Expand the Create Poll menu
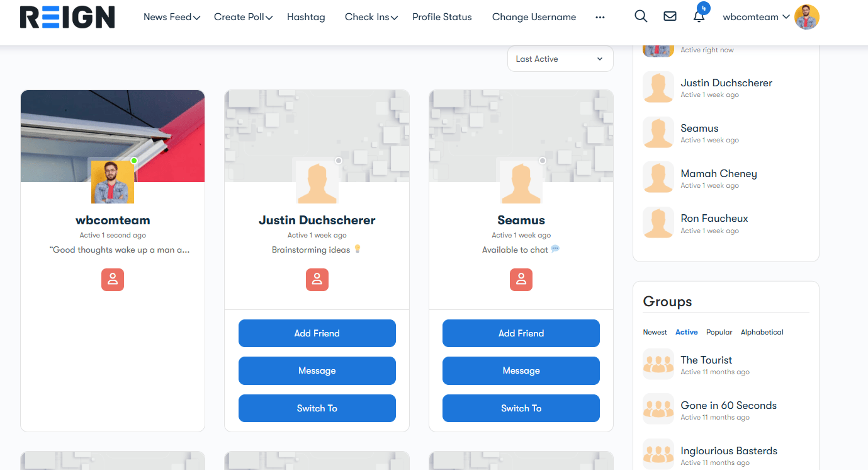This screenshot has width=868, height=470. click(x=243, y=18)
